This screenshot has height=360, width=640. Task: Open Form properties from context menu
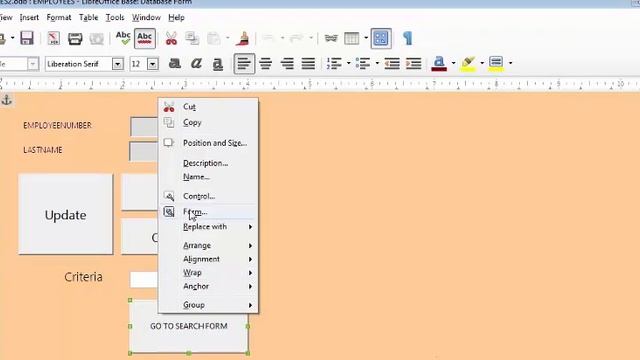(x=208, y=212)
